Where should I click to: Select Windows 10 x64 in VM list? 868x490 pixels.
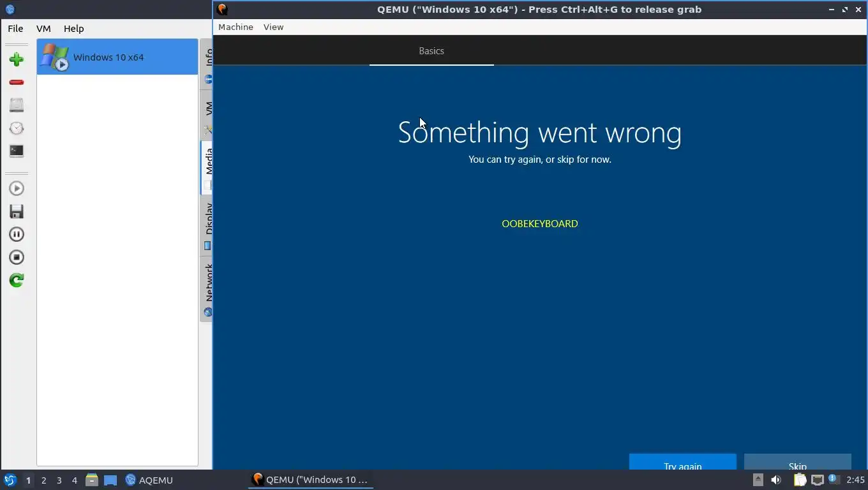(117, 57)
